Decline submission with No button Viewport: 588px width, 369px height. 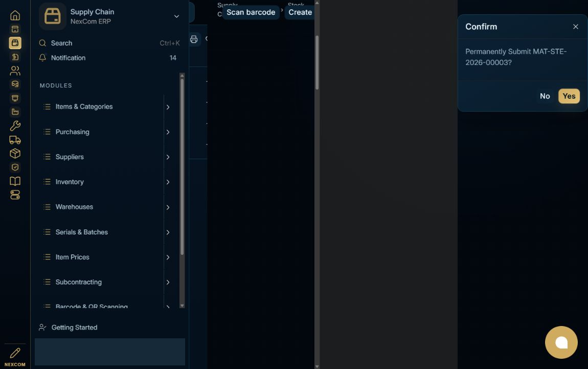[x=545, y=96]
